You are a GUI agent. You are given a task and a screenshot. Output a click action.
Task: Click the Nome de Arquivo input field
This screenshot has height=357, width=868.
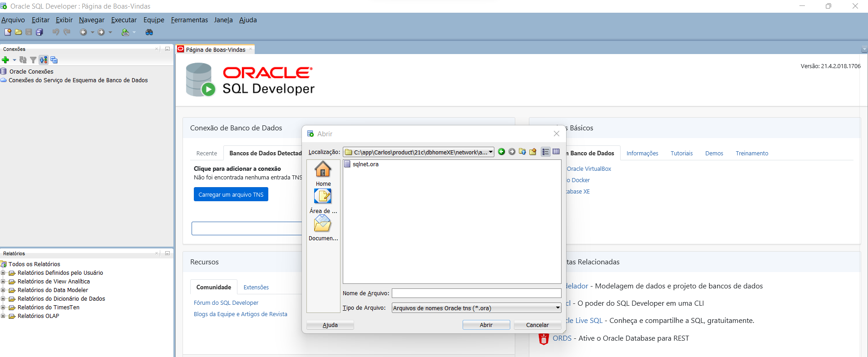point(477,293)
